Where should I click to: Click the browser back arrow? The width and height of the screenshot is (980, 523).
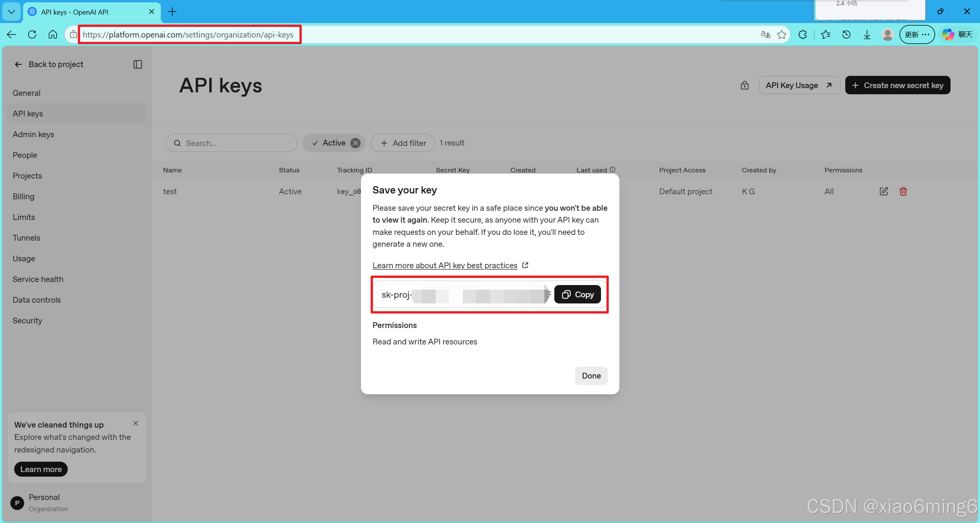click(11, 34)
